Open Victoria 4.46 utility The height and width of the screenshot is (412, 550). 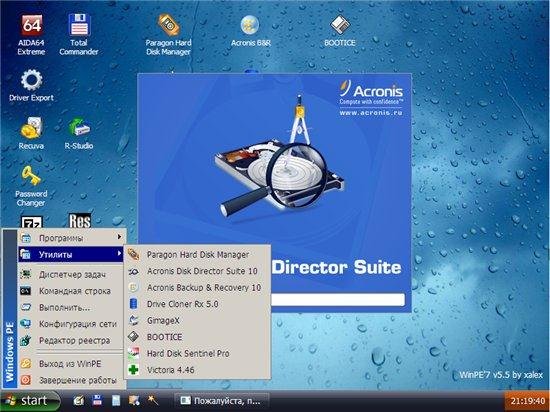(x=197, y=370)
